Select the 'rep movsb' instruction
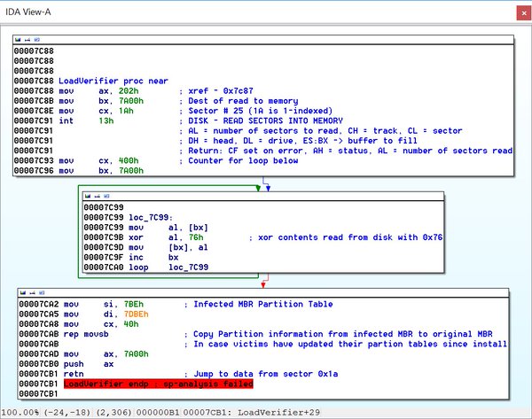 pos(86,334)
